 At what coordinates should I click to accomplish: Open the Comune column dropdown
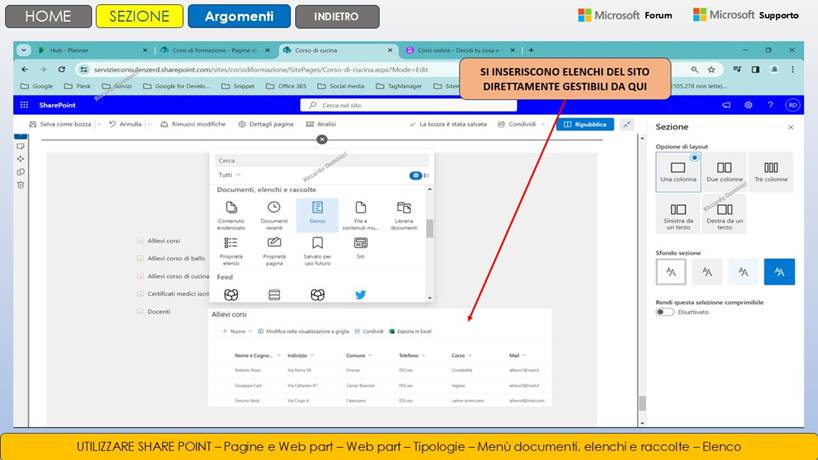[370, 355]
